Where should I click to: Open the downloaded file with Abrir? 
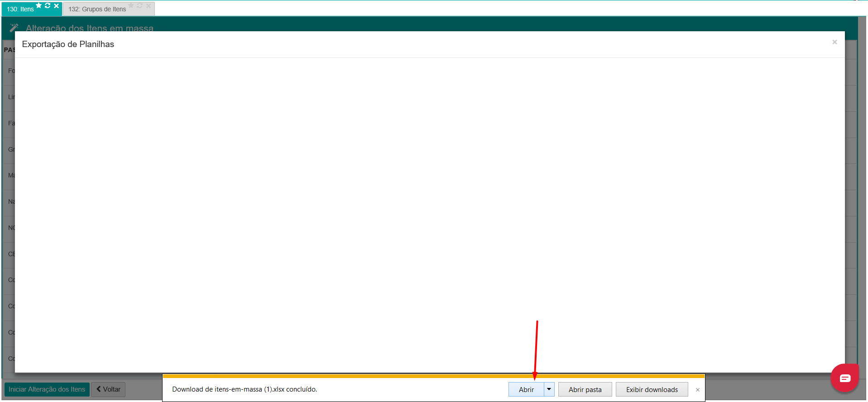click(526, 389)
